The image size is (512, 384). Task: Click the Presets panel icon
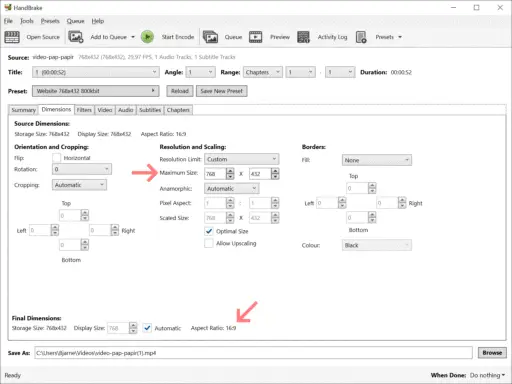[x=361, y=37]
